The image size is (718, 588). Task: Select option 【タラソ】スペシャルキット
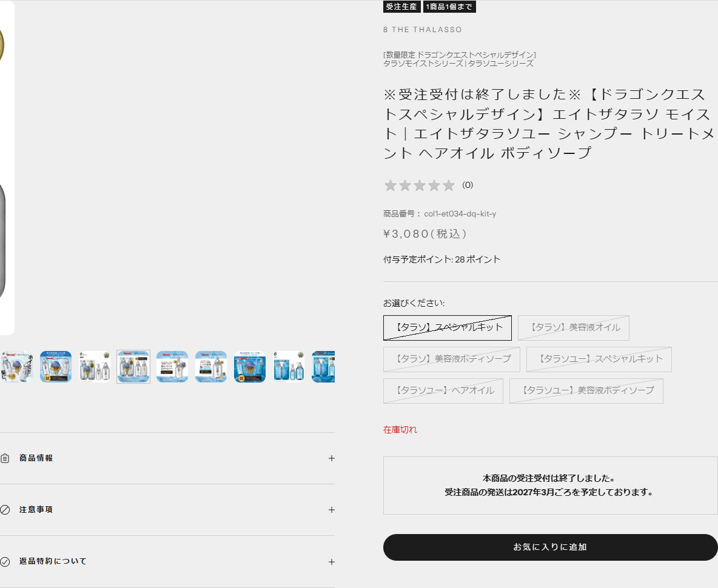pos(448,327)
